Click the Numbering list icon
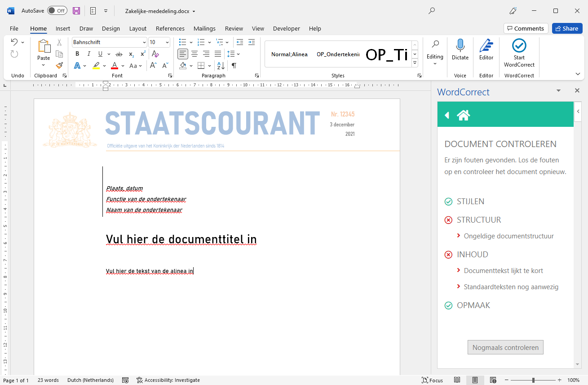 (201, 42)
